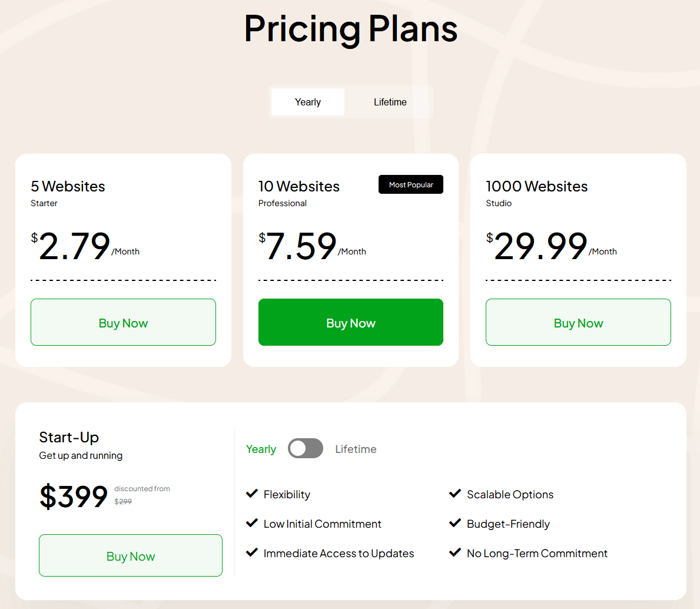The image size is (700, 609).
Task: Buy the 5 Websites Starter plan
Action: pos(123,323)
